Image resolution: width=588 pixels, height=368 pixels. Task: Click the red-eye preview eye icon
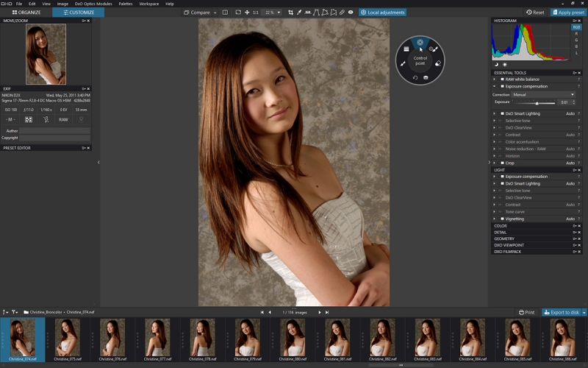[351, 13]
